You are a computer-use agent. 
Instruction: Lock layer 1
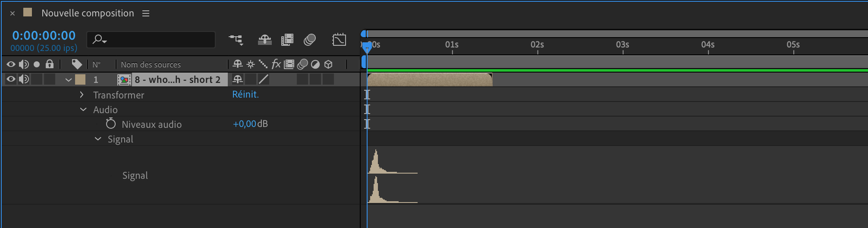[x=50, y=79]
